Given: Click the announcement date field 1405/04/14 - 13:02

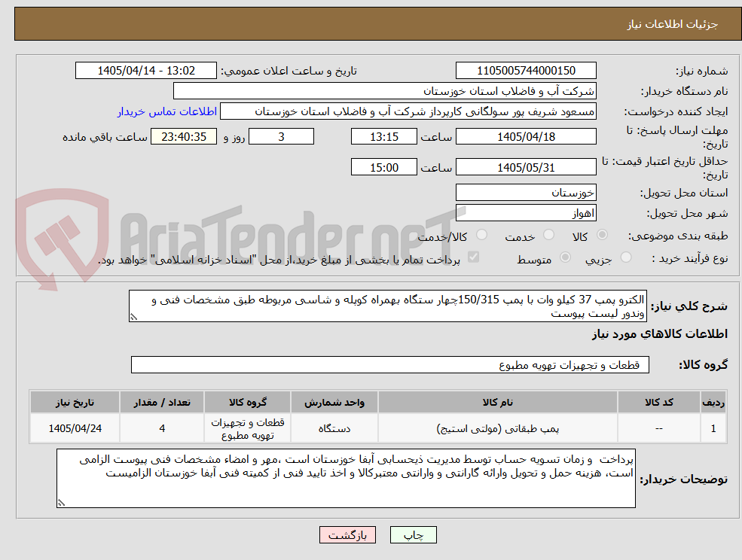Looking at the screenshot, I should (x=145, y=71).
